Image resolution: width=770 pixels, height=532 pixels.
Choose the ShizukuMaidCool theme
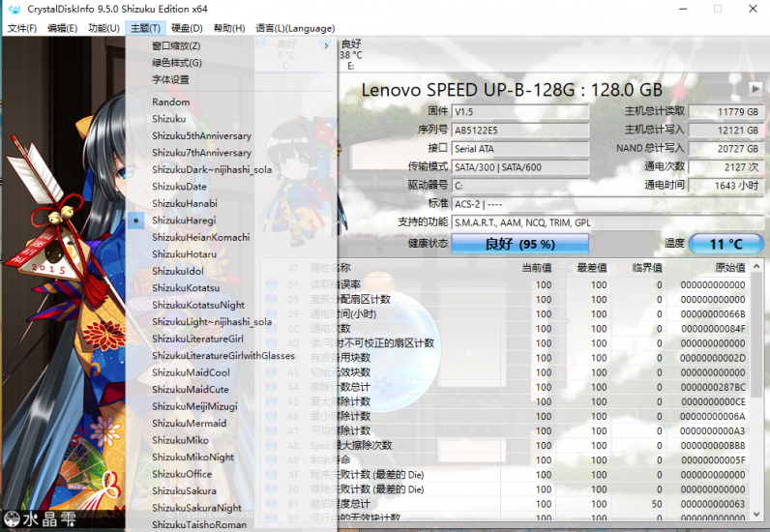coord(231,372)
